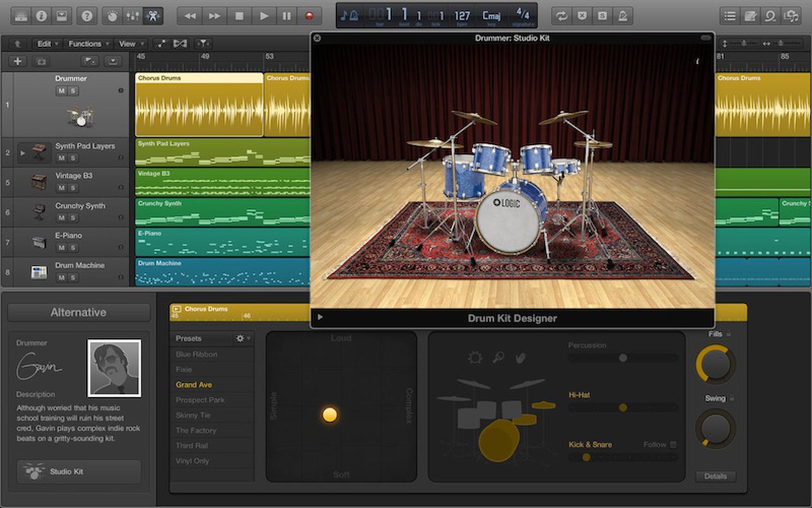
Task: Solo the Drum Machine track
Action: [x=74, y=277]
